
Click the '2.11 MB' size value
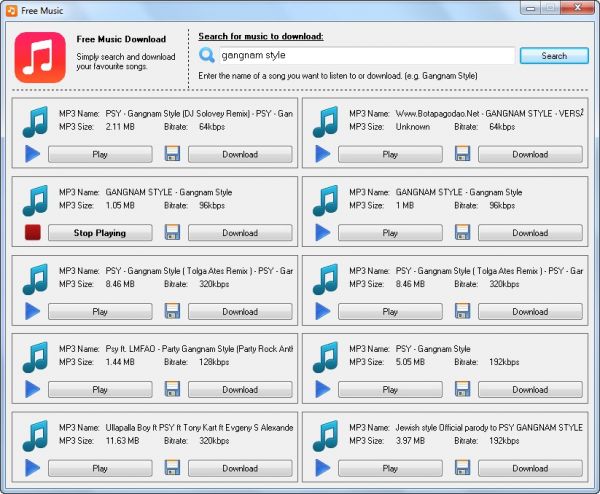[120, 127]
